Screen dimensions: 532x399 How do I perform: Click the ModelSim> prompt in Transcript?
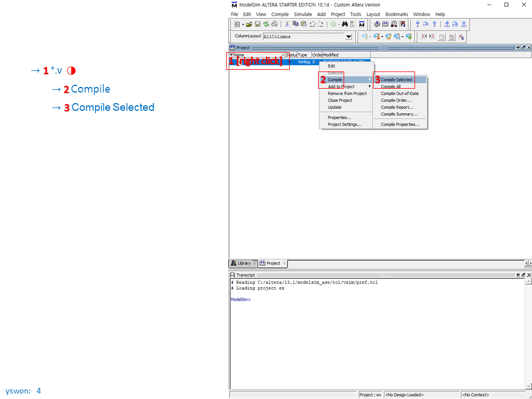click(241, 300)
